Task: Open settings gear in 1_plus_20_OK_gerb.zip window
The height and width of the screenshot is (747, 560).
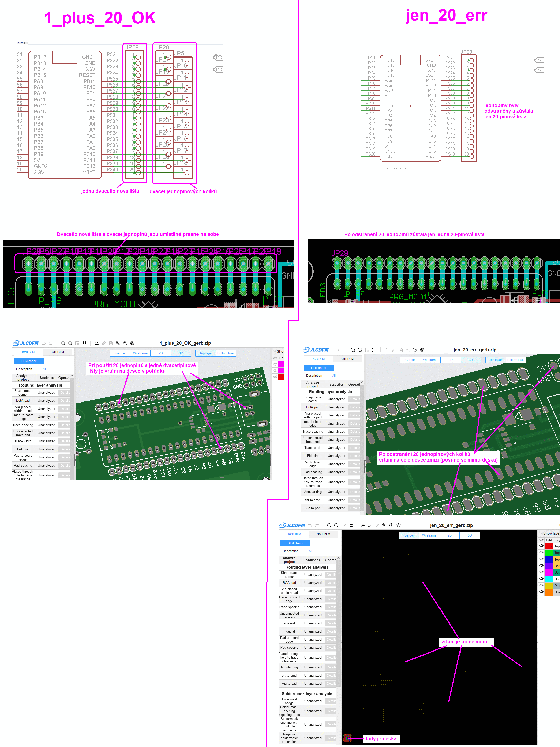Action: pos(132,343)
